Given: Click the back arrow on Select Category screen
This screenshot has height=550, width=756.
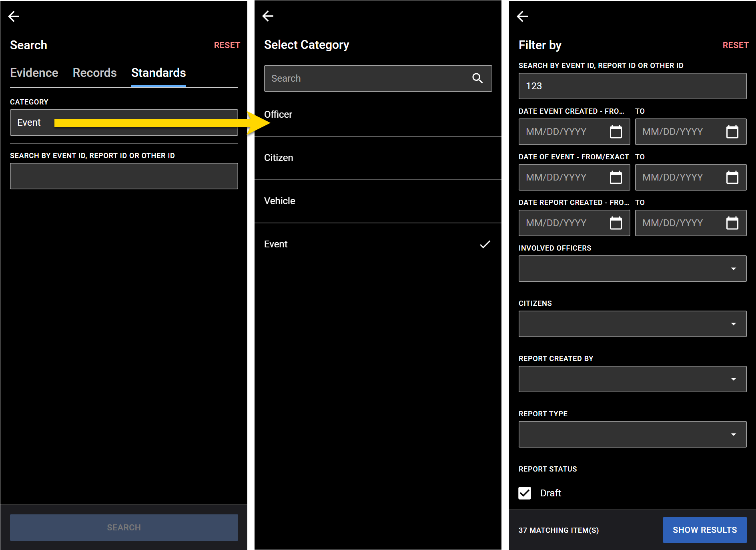Looking at the screenshot, I should coord(268,16).
